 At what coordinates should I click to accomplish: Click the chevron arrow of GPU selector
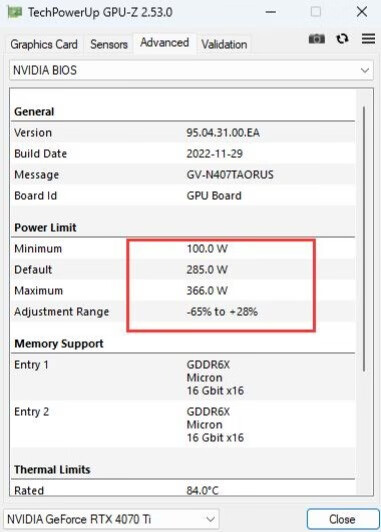[210, 519]
